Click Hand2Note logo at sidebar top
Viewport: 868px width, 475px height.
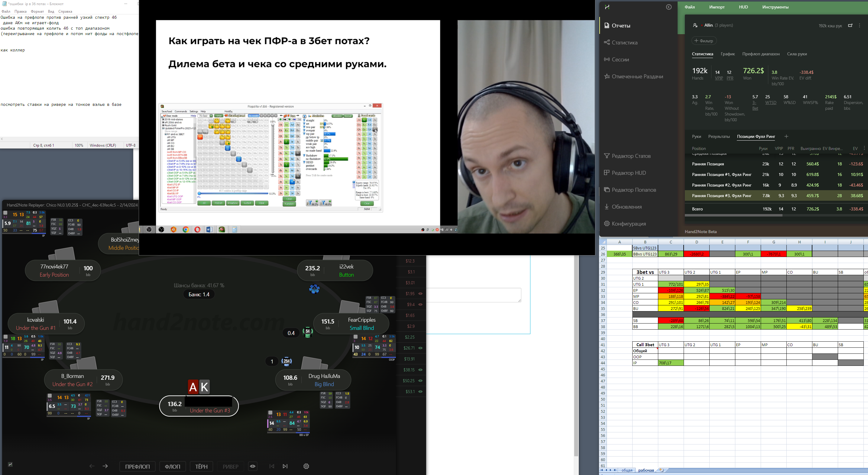607,7
